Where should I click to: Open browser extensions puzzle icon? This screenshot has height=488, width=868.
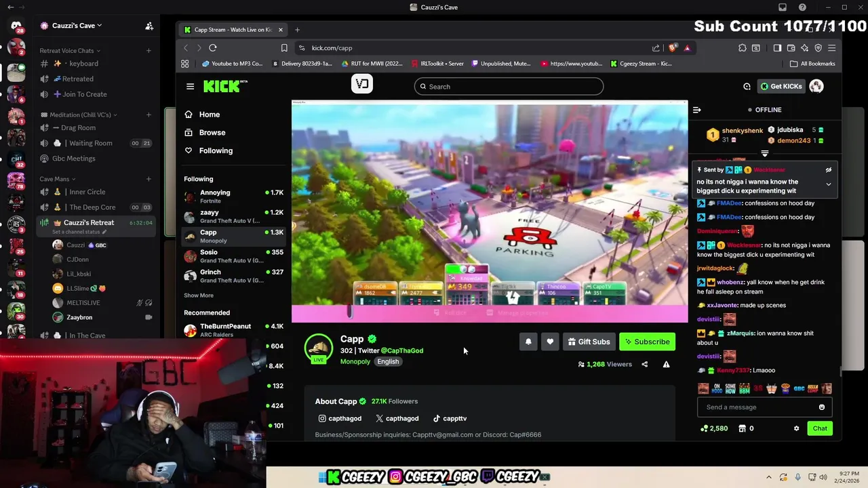pos(743,48)
